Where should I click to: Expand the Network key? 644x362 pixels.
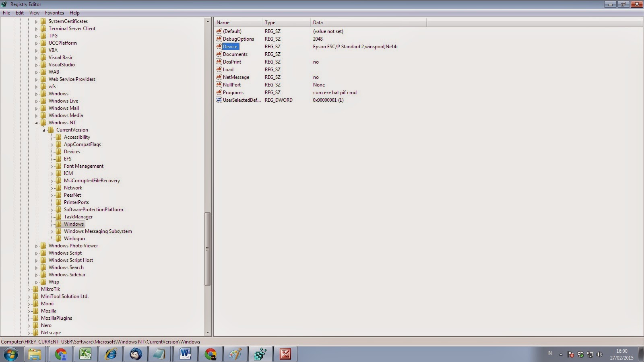tap(52, 188)
